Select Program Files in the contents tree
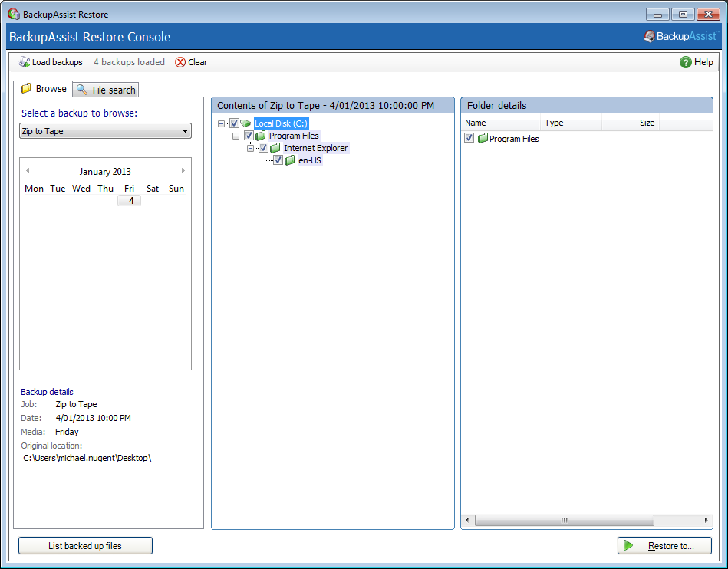 pos(294,136)
